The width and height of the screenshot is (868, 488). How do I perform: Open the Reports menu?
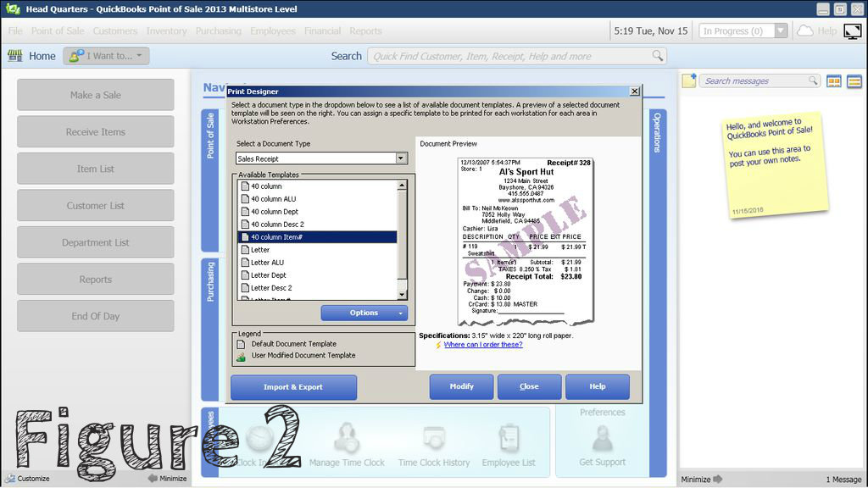coord(365,31)
